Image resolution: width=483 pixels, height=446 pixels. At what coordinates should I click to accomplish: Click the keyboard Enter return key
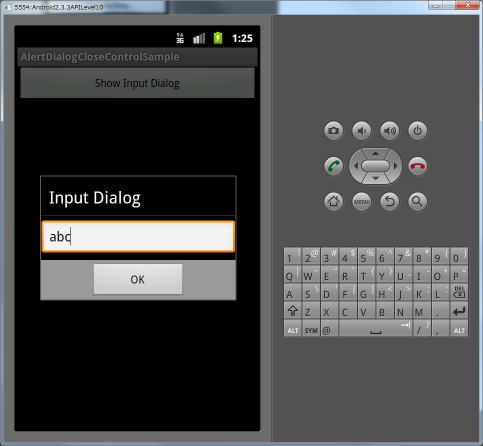pos(459,311)
